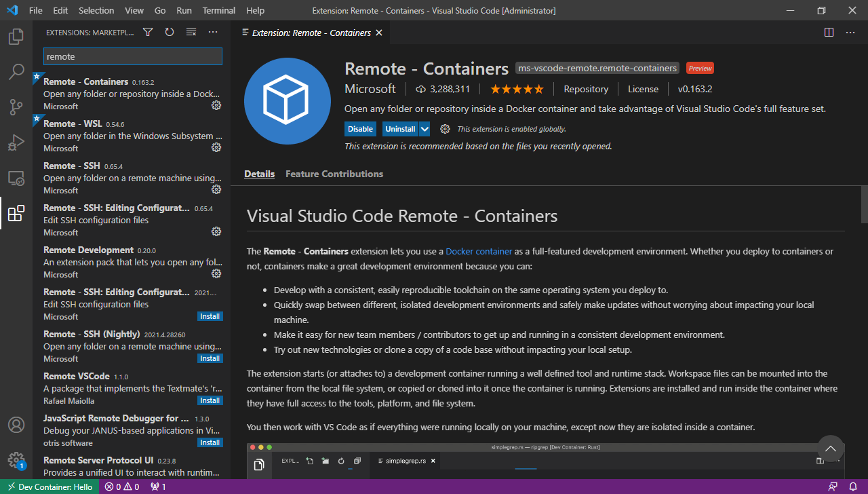
Task: Open the Manage gear in activity bar
Action: click(x=16, y=460)
